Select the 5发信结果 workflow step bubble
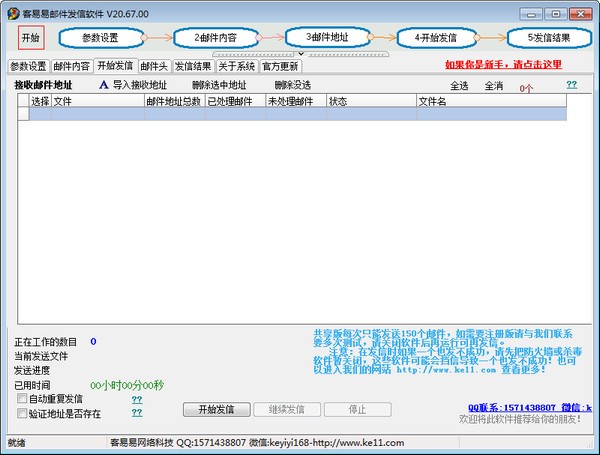Screen dimensions: 600x455 [550, 37]
